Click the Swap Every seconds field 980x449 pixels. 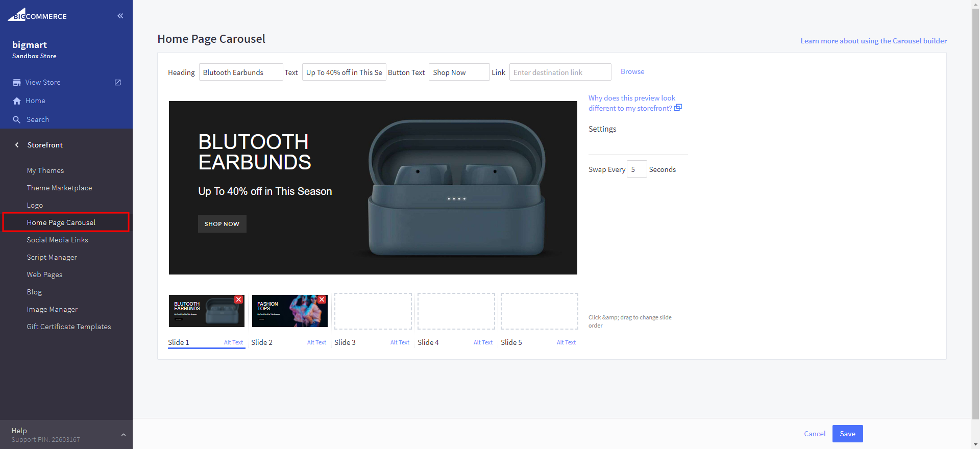(636, 169)
